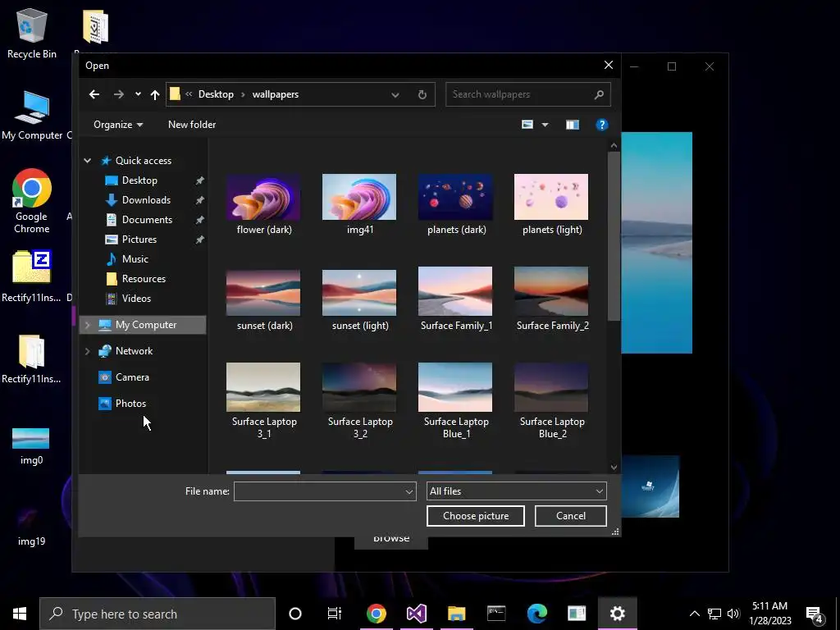Open the All files type dropdown
Screen dimensions: 840x630
[x=517, y=491]
